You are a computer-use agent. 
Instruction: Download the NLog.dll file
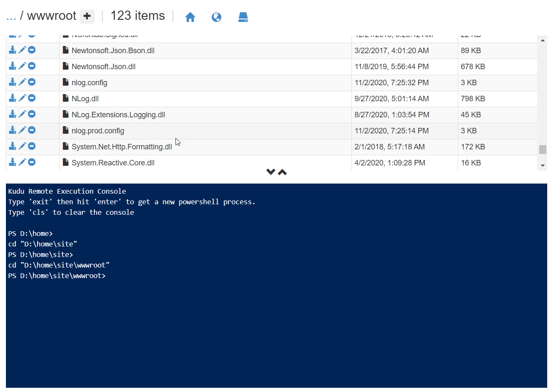[13, 98]
